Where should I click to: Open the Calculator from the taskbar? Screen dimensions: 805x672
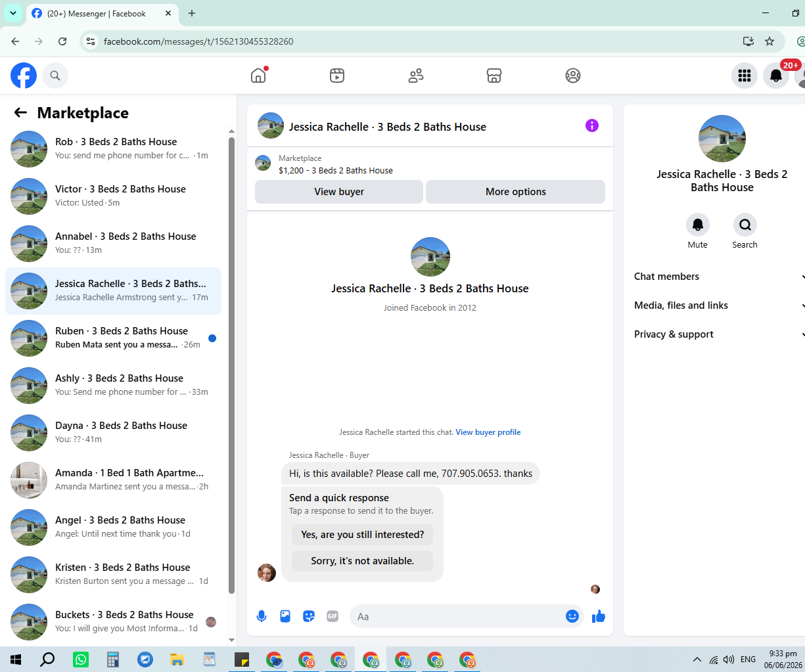pyautogui.click(x=113, y=660)
